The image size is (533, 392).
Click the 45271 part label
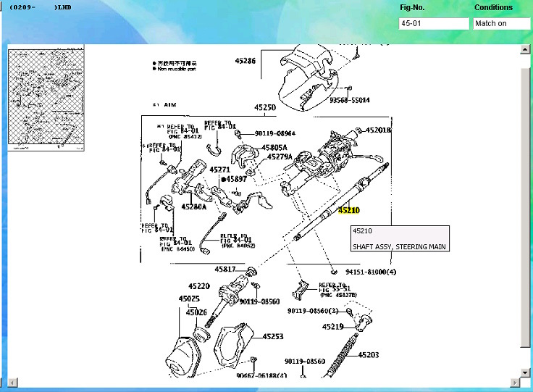(220, 170)
